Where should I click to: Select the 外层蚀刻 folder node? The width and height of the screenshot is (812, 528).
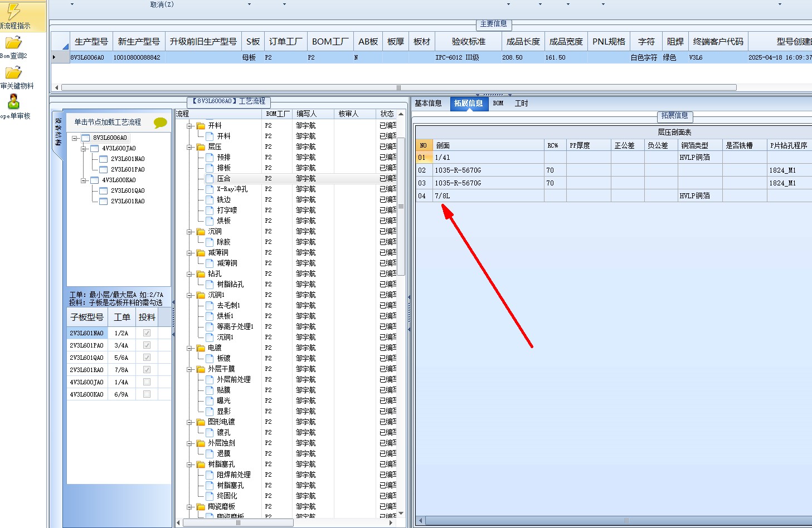coord(221,443)
